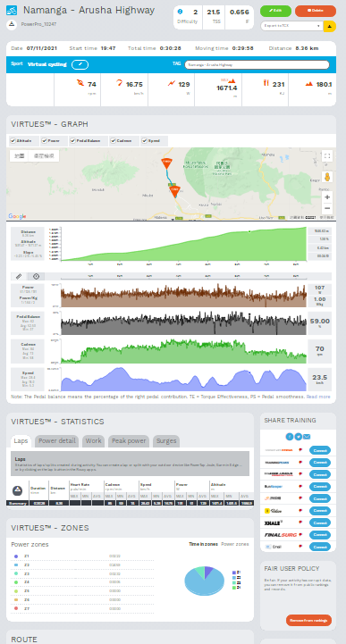Select Power zones view

pyautogui.click(x=234, y=544)
